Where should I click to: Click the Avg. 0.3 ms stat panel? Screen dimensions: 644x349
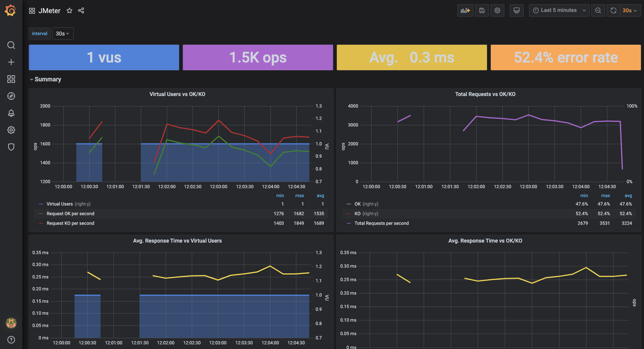click(412, 57)
